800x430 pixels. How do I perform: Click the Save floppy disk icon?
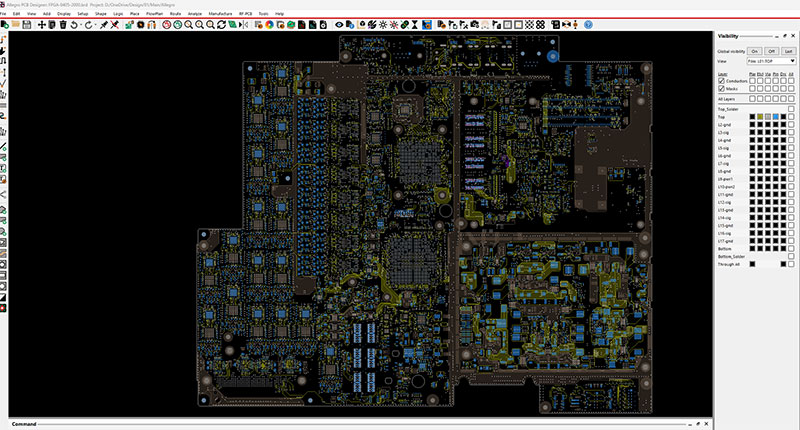(27, 24)
